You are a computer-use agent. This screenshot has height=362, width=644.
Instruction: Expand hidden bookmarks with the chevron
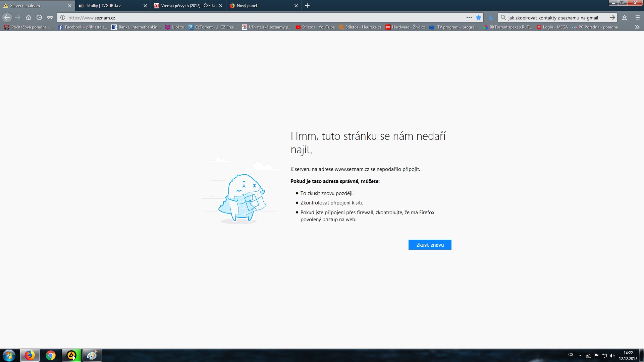click(637, 27)
